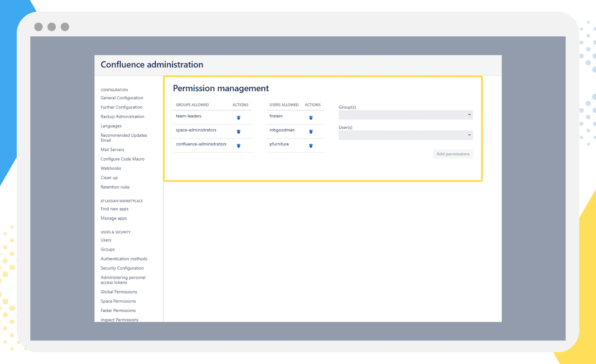Click the GROUPS ALLOWED column header
This screenshot has height=364, width=596.
pyautogui.click(x=192, y=105)
